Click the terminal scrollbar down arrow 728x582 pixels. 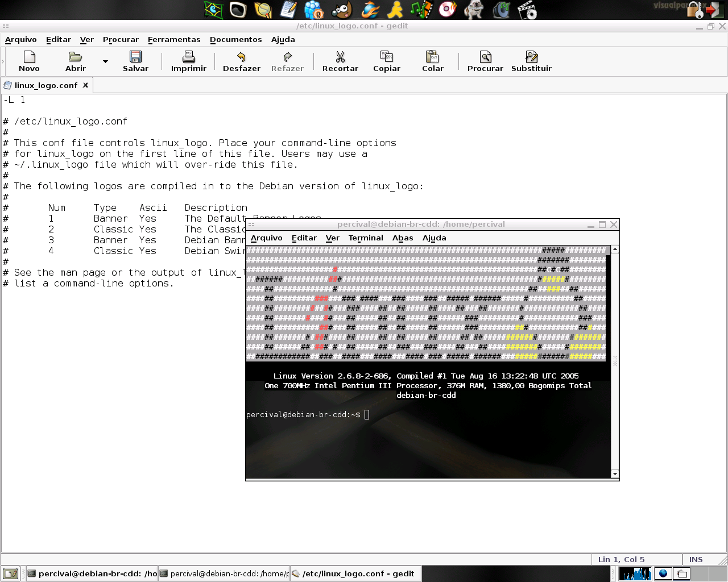(615, 473)
